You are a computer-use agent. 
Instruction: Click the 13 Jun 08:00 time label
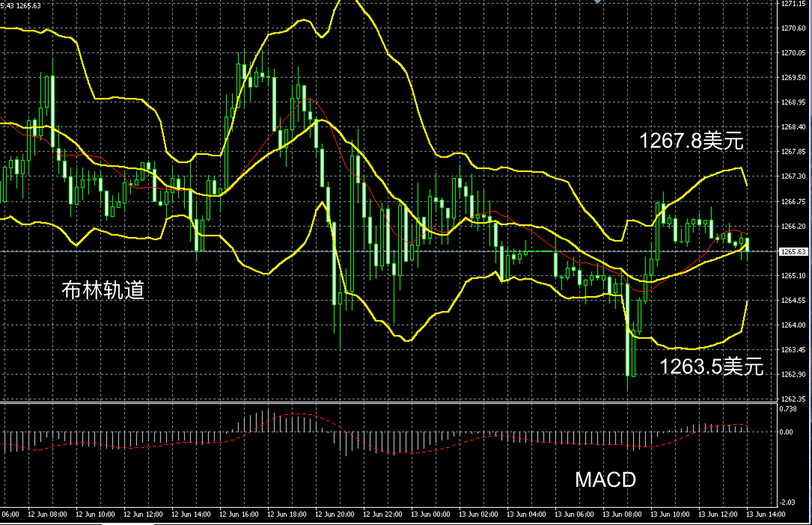pos(622,515)
